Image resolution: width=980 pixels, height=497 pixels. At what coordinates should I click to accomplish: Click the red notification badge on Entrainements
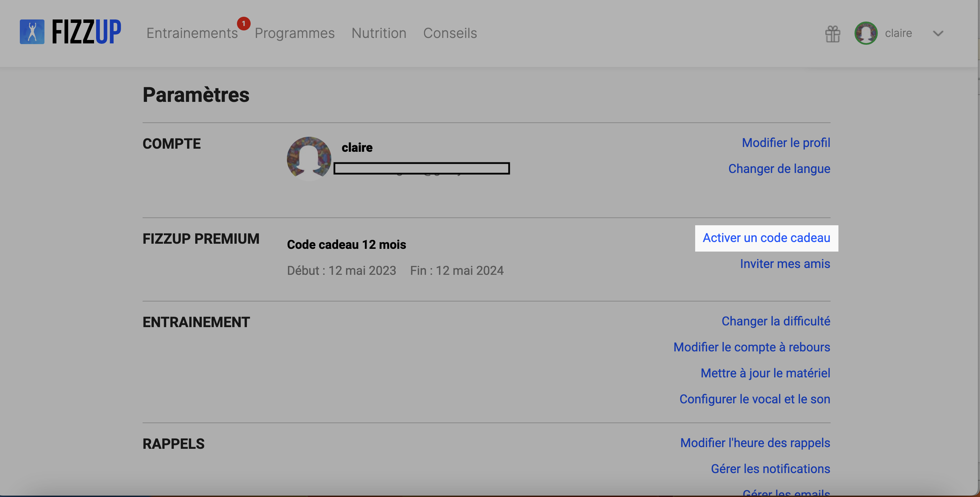coord(243,24)
